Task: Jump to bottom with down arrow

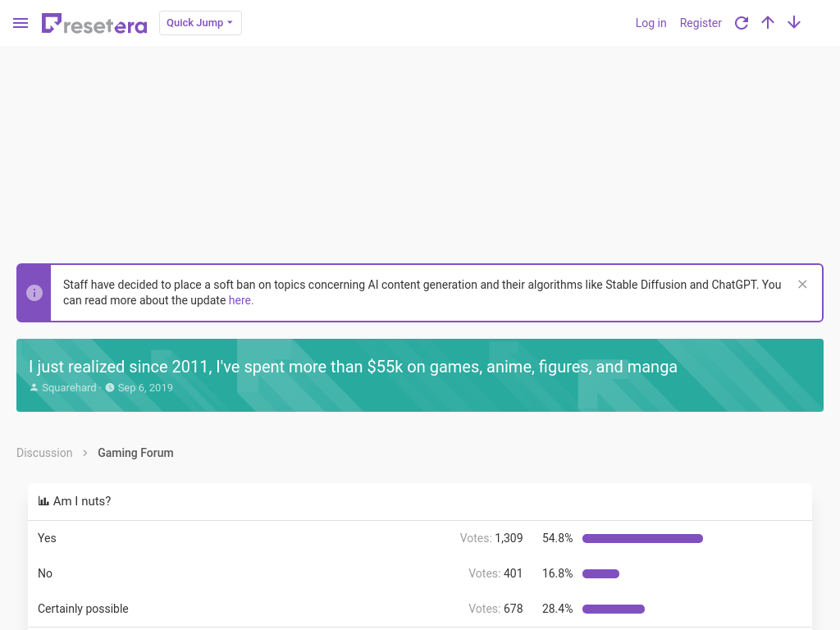Action: pos(794,22)
